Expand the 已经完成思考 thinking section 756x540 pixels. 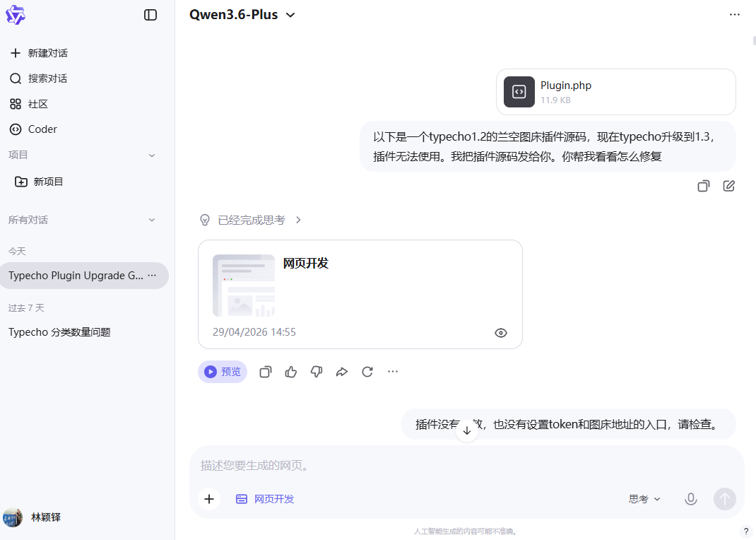click(251, 220)
